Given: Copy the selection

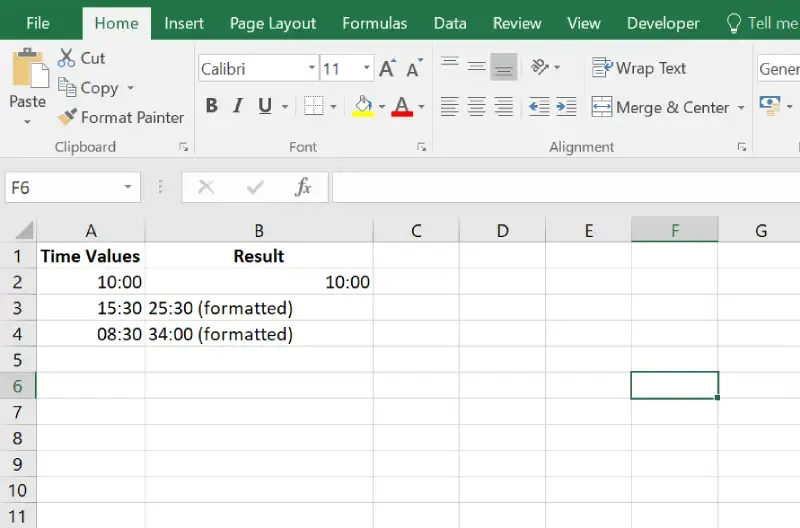Looking at the screenshot, I should 89,88.
